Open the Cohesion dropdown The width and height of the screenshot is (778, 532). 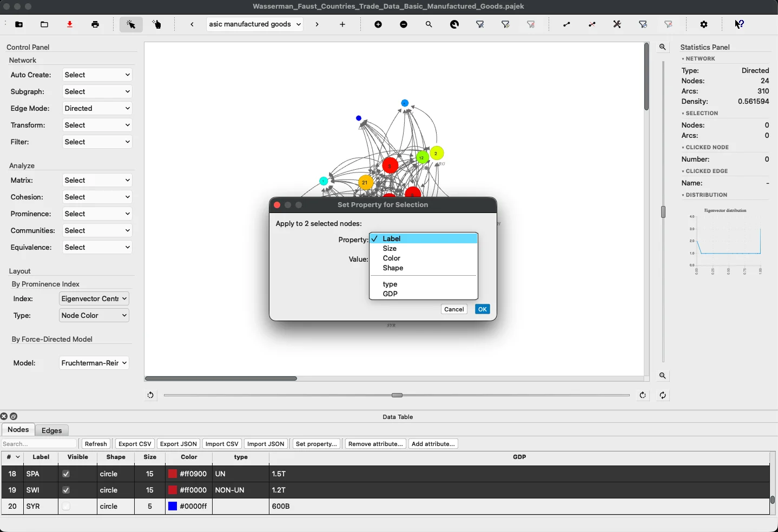97,197
